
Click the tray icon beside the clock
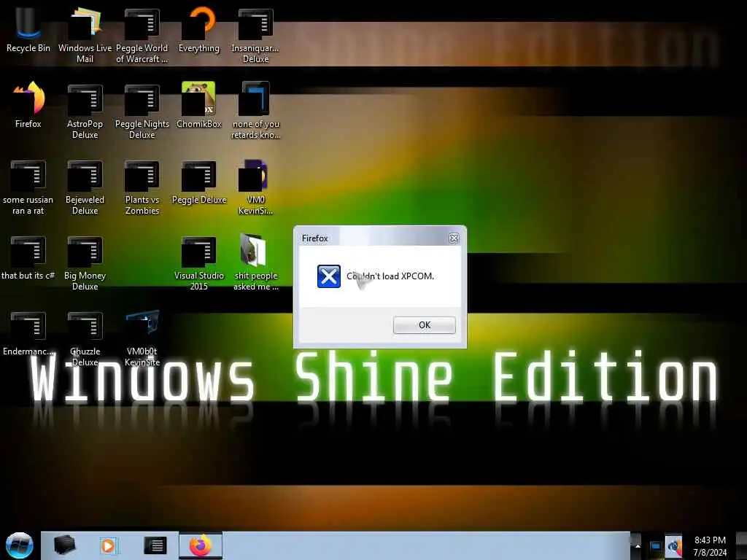pyautogui.click(x=673, y=546)
